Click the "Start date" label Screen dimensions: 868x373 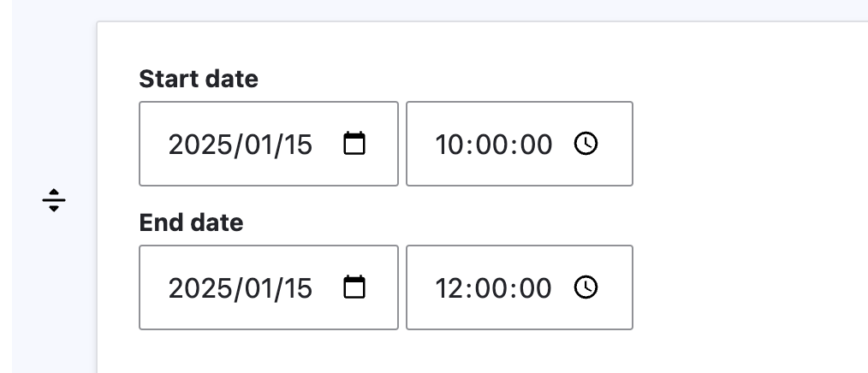(x=199, y=80)
